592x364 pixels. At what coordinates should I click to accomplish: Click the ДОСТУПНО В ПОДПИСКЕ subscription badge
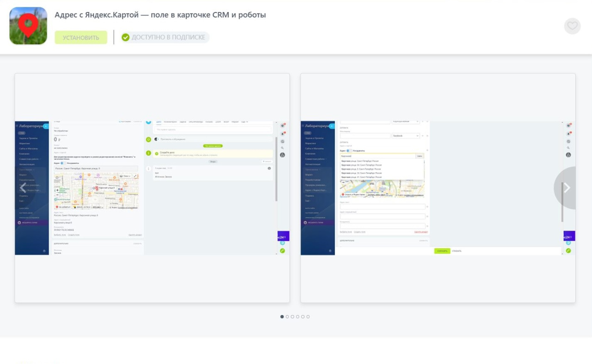(x=164, y=37)
